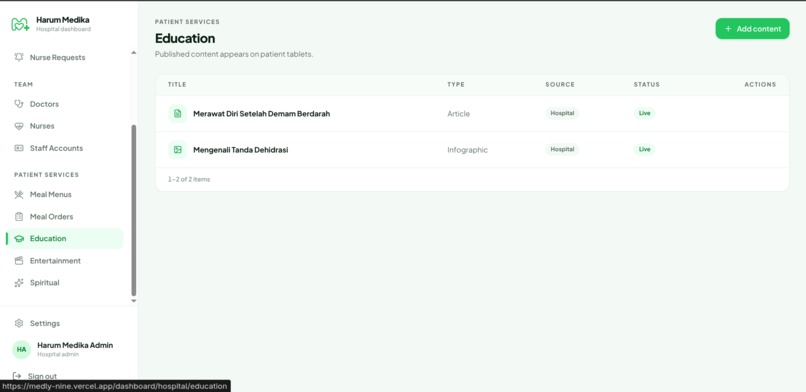Image resolution: width=806 pixels, height=392 pixels.
Task: Click the STATUS column header
Action: click(x=646, y=84)
